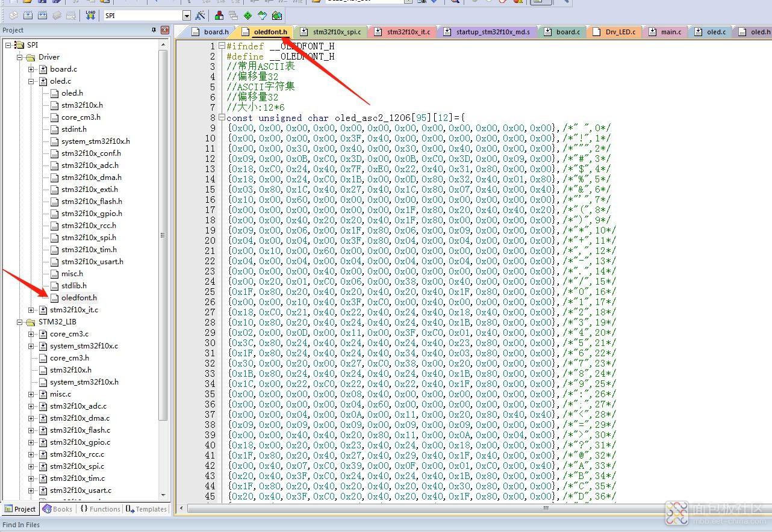Switch to the main.c editor tab
772x532 pixels.
point(665,32)
